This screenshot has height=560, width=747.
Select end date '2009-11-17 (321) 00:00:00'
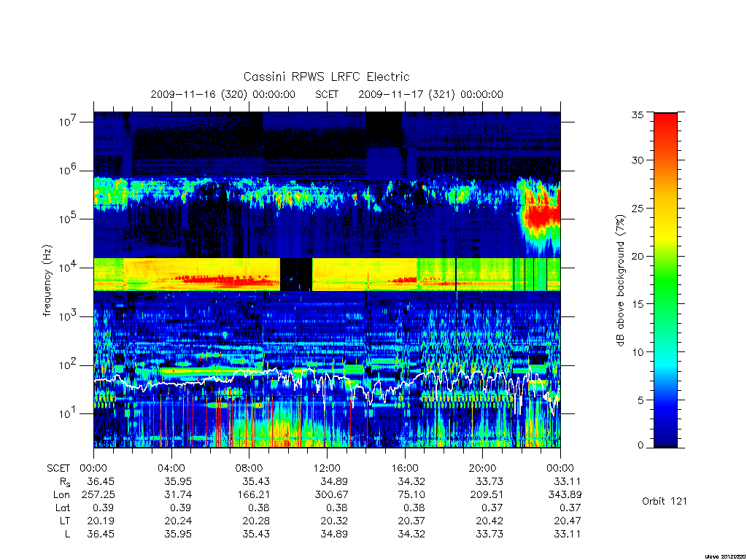pos(430,94)
